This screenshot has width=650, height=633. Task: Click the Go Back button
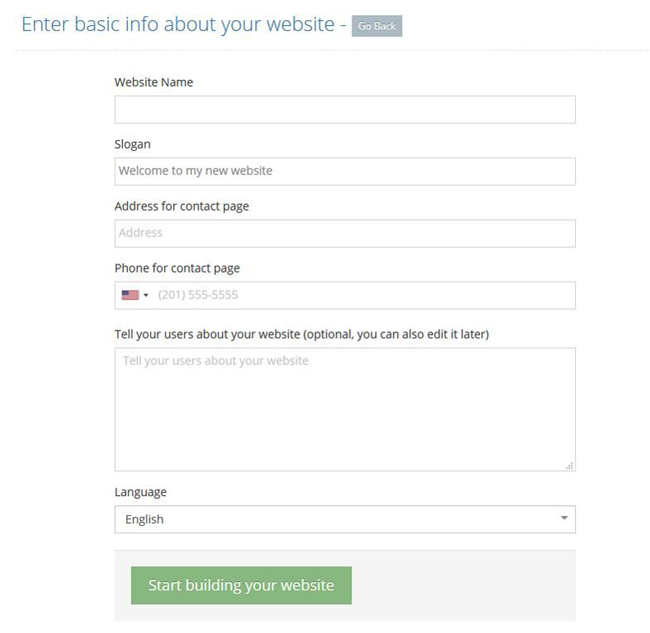(377, 26)
